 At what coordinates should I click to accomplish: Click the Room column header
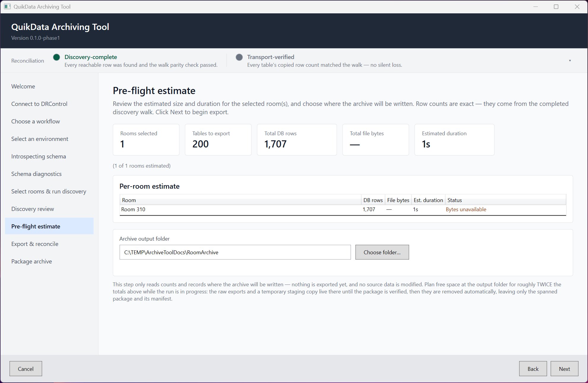(x=240, y=200)
